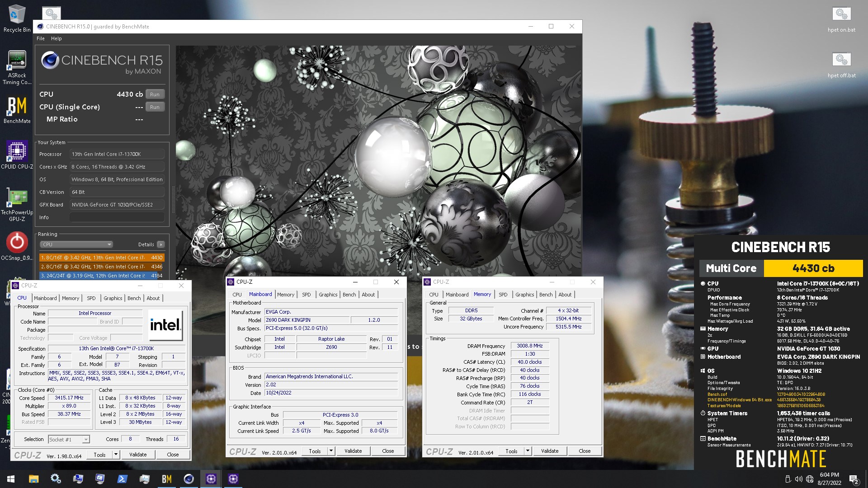This screenshot has height=488, width=868.
Task: Click Close button in Memory CPU-Z window
Action: point(585,451)
